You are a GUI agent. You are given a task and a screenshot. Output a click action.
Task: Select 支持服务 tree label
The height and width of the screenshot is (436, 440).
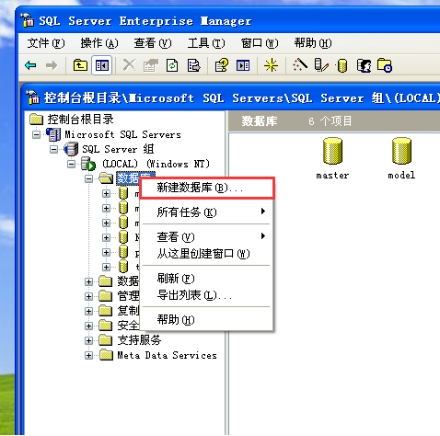click(x=139, y=340)
